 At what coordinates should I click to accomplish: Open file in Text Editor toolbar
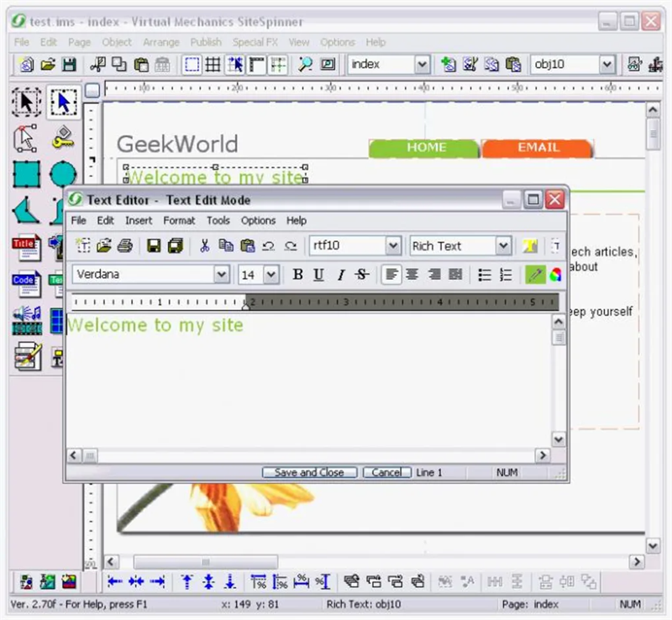pyautogui.click(x=104, y=246)
